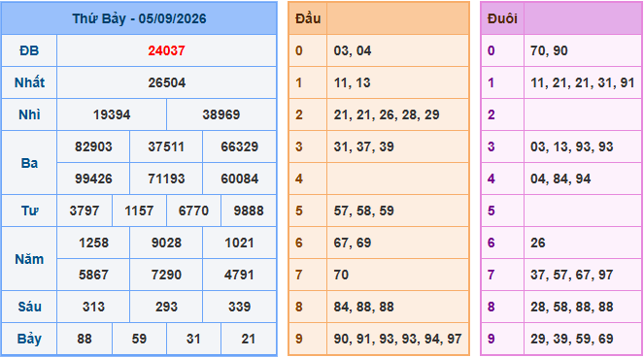Select Đầu row values 31, 37, 39
644x357 pixels.
click(x=364, y=146)
